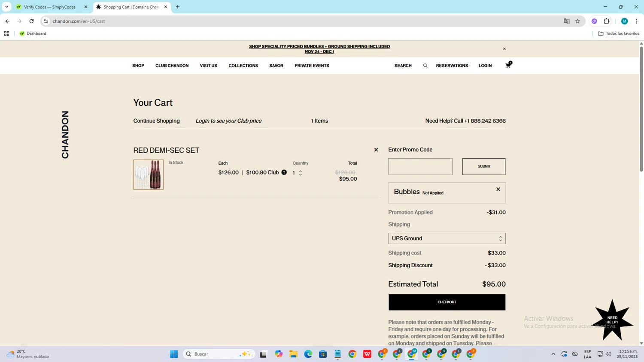The height and width of the screenshot is (362, 644).
Task: Open browser extensions puzzle icon
Action: click(607, 21)
